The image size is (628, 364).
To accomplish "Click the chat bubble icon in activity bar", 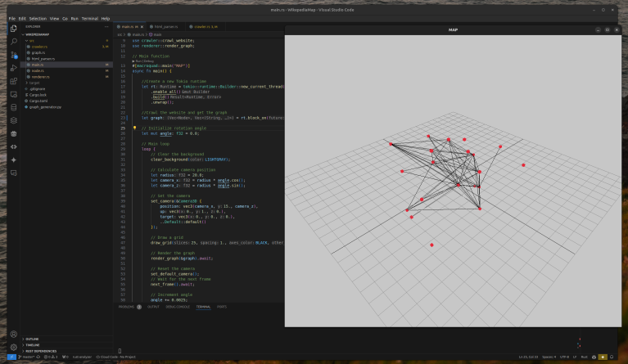I will (x=14, y=173).
